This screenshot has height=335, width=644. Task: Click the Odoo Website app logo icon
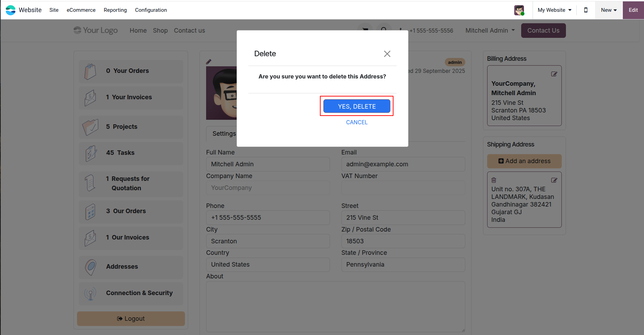11,10
